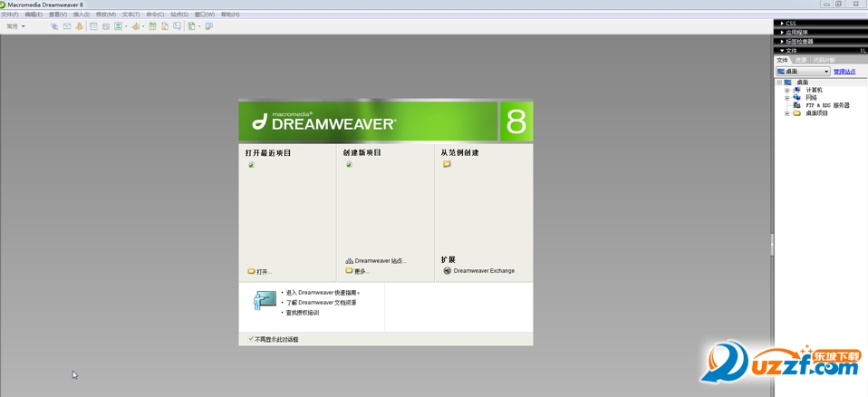This screenshot has height=397, width=868.
Task: Click the 查找授权培训 link
Action: pyautogui.click(x=303, y=313)
